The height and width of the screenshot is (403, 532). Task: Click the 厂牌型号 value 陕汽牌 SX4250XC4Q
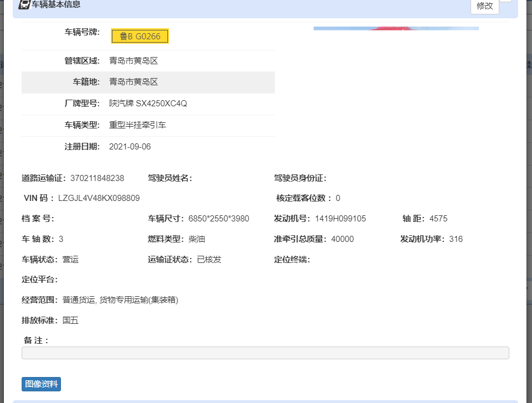148,104
